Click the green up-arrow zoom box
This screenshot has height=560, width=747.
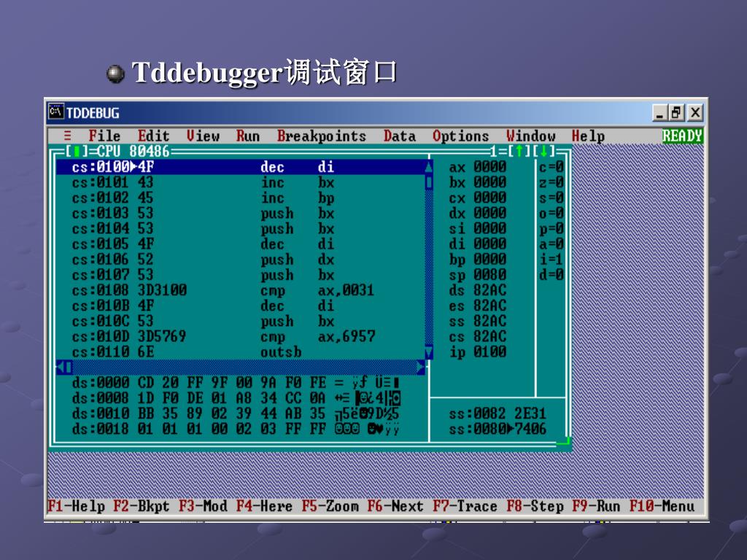click(x=519, y=152)
